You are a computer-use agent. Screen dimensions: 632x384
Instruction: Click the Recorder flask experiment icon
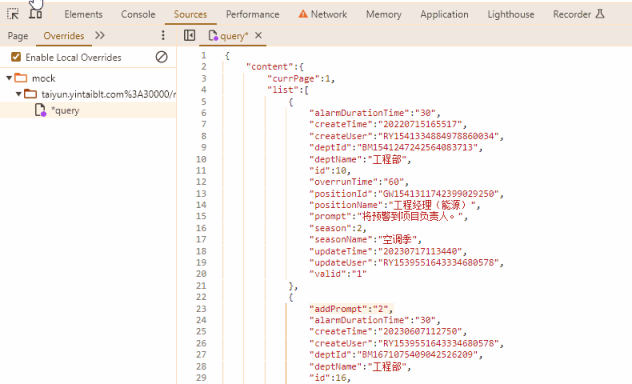(600, 14)
